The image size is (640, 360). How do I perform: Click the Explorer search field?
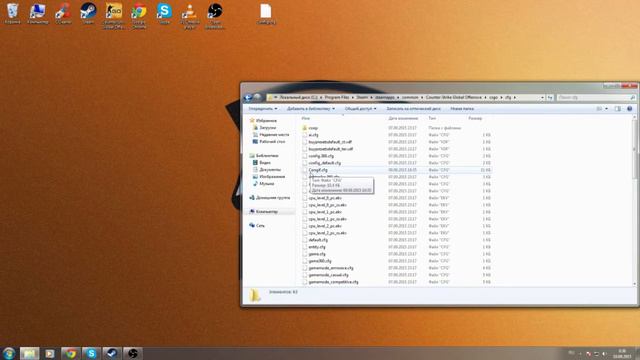pos(596,98)
